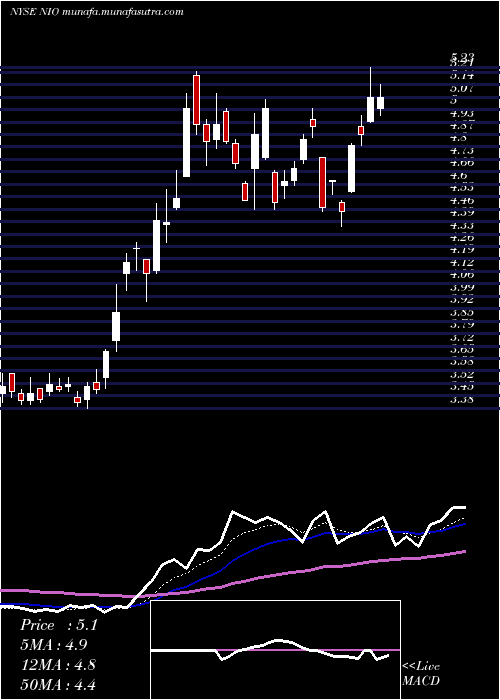Click the rightmost white candlestick

pyautogui.click(x=380, y=103)
